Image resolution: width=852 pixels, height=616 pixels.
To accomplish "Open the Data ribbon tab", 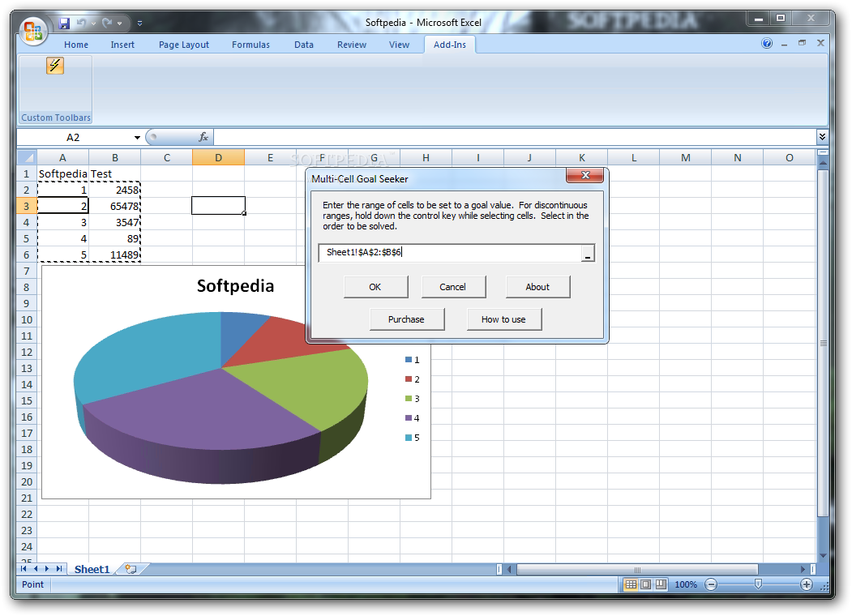I will (304, 45).
